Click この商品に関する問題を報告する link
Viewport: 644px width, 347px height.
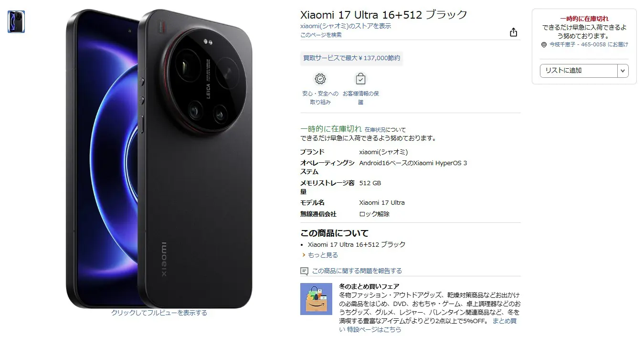coord(357,271)
